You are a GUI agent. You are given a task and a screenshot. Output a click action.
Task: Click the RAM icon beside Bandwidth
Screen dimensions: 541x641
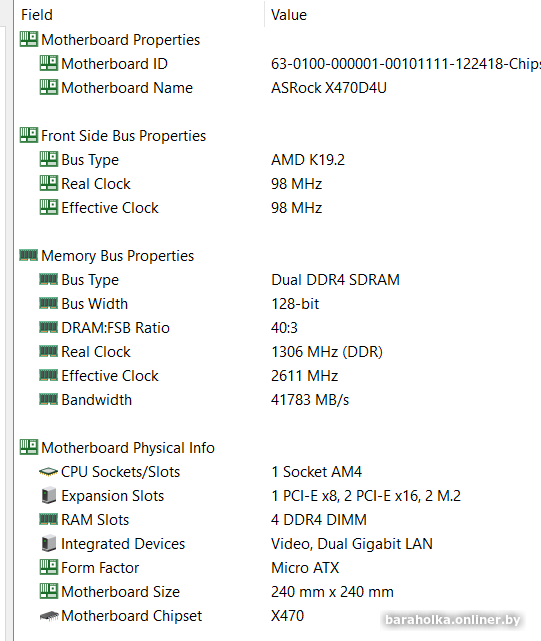coord(49,399)
